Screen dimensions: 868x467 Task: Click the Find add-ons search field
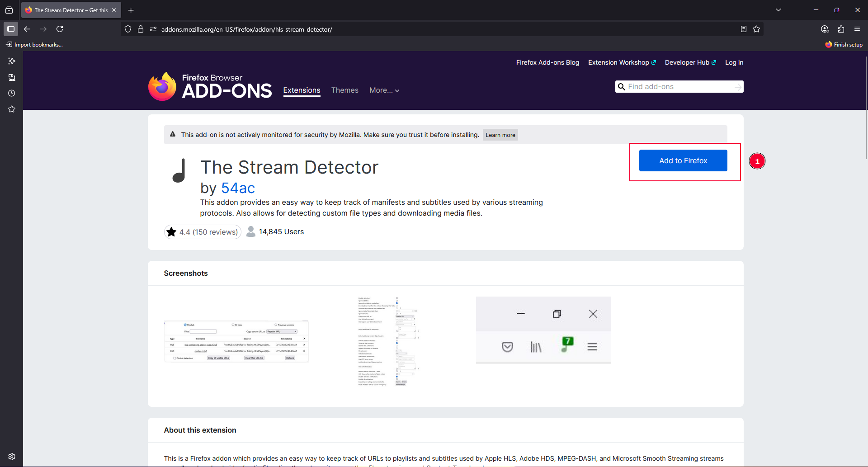679,86
